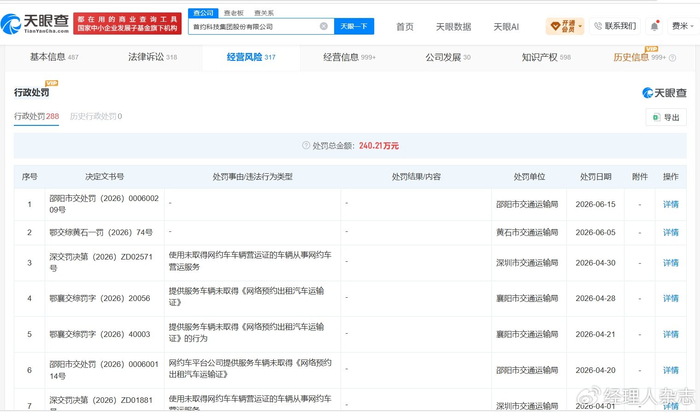Image resolution: width=700 pixels, height=413 pixels.
Task: Click the help question icon beside 处罚总金额
Action: coord(306,146)
